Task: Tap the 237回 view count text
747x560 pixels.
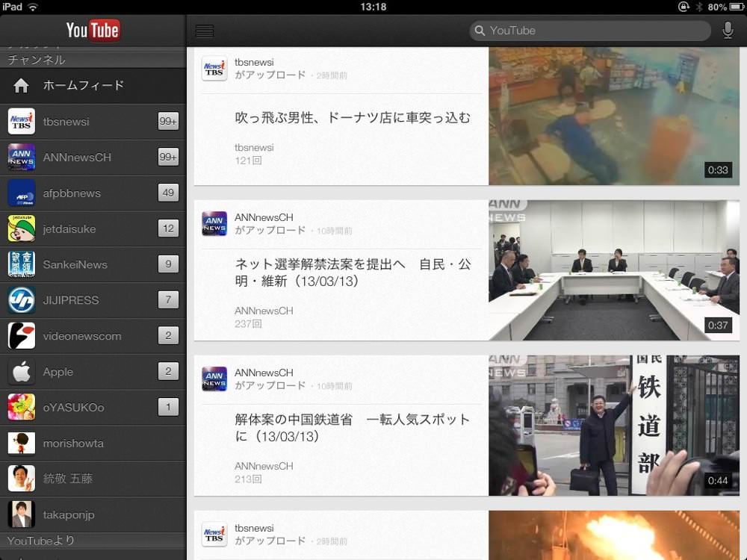Action: tap(248, 324)
